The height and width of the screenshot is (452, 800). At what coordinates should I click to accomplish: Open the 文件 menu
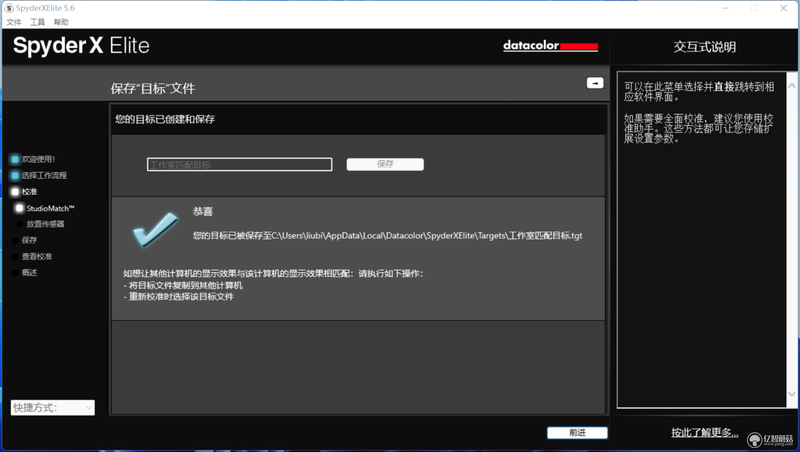(x=14, y=22)
